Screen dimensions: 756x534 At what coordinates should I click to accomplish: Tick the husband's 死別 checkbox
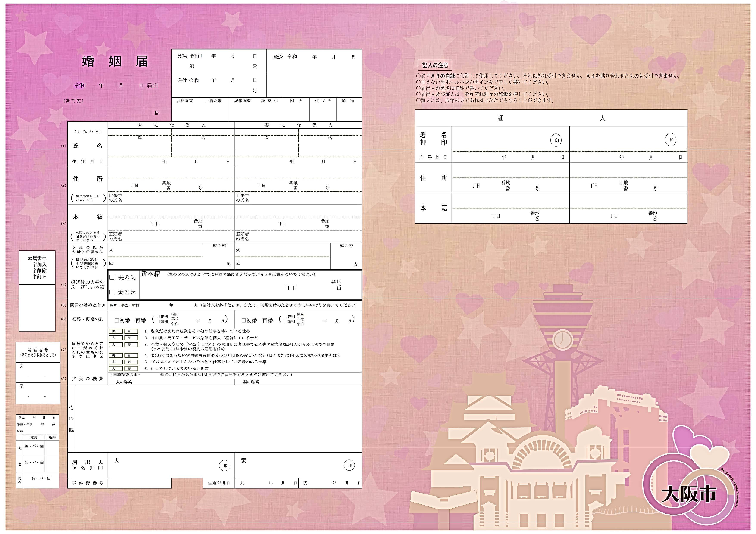158,317
